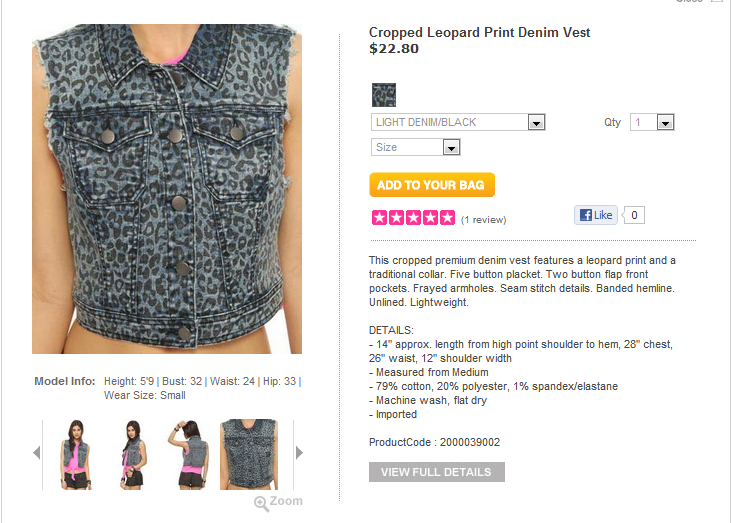This screenshot has width=731, height=523.
Task: Click ADD TO YOUR BAG button
Action: coord(432,185)
